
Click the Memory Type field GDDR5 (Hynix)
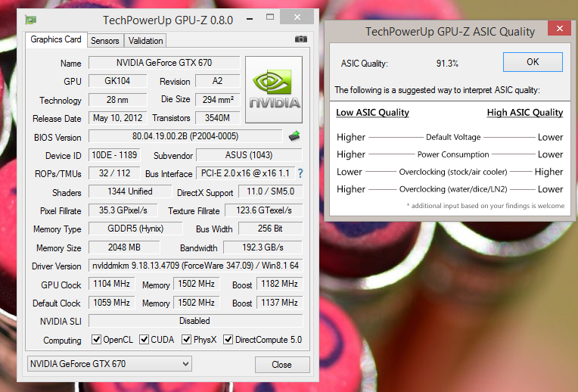[x=135, y=229]
